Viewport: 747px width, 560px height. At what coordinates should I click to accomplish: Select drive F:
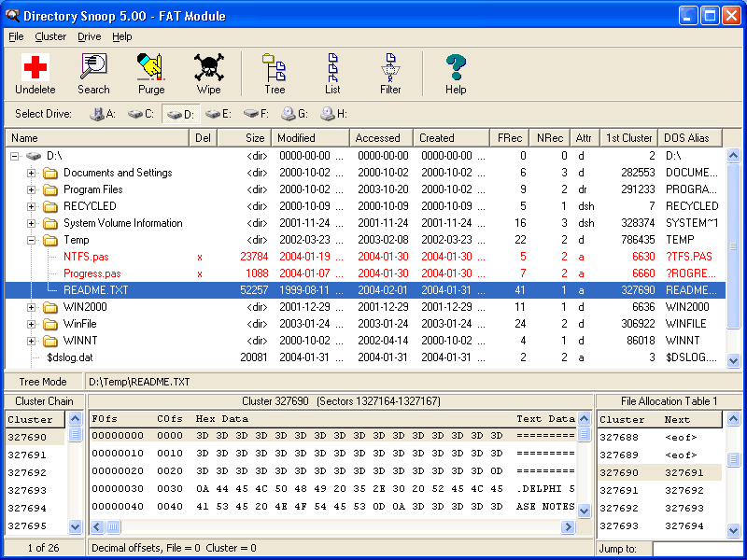click(x=256, y=114)
